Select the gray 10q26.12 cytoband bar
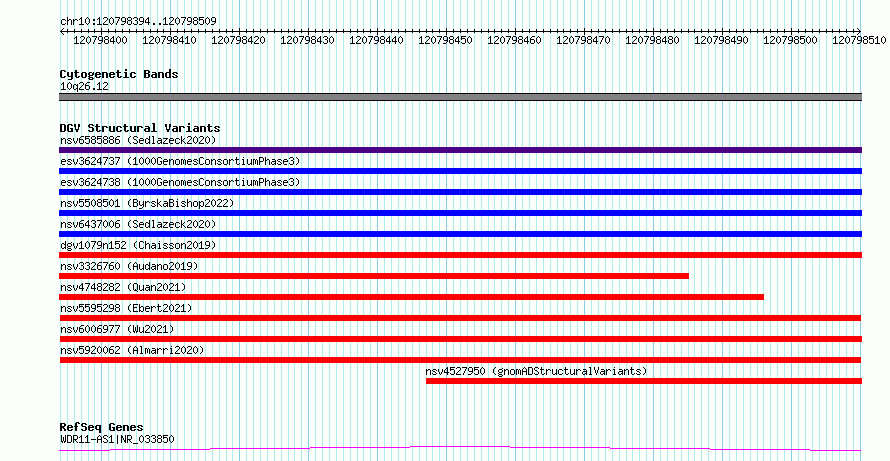Screen dimensions: 890x461 coord(460,97)
